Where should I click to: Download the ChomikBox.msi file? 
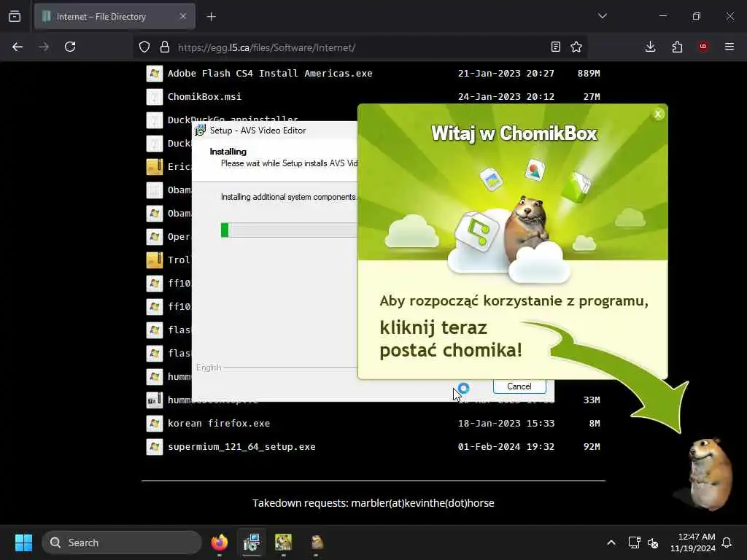coord(204,97)
